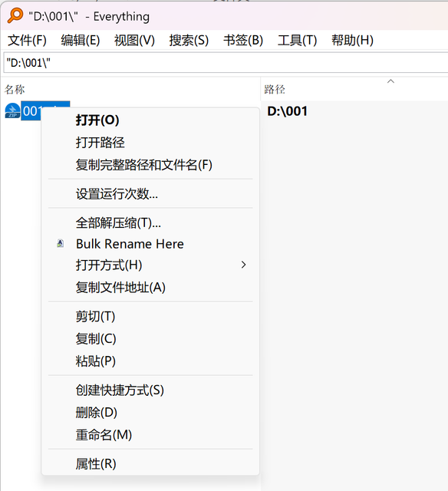Screen dimensions: 448x491
Task: Click the submenu arrow next to 打开方式(H)
Action: click(x=243, y=265)
